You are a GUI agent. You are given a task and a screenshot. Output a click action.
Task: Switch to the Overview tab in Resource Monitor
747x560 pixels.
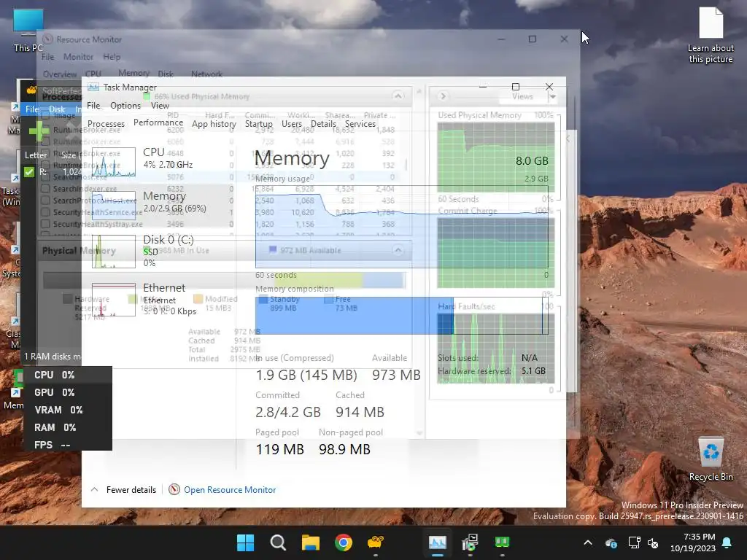click(60, 74)
